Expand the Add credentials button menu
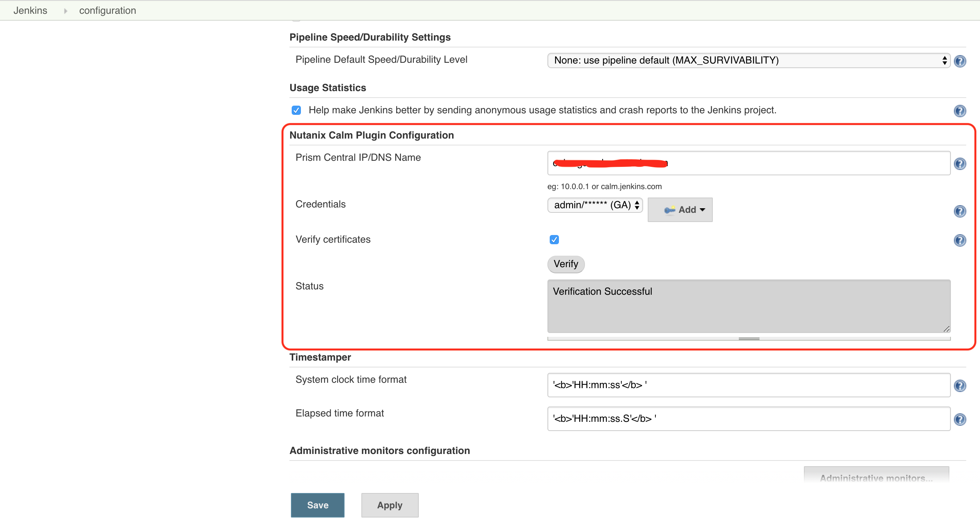 (x=680, y=210)
